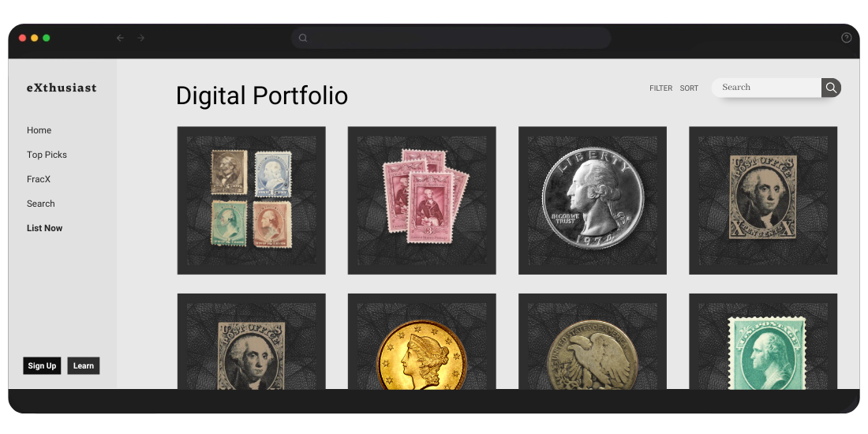Open the pink stamps stack thumbnail
This screenshot has height=434, width=868.
click(422, 200)
